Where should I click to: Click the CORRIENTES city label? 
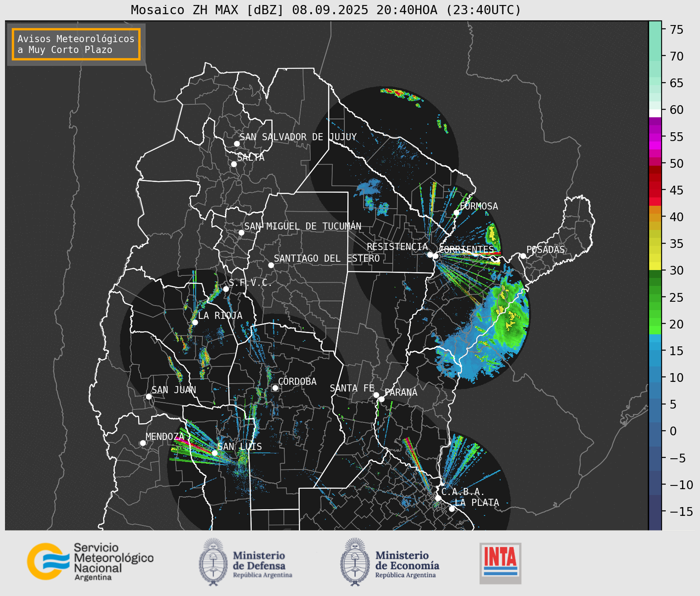point(466,250)
